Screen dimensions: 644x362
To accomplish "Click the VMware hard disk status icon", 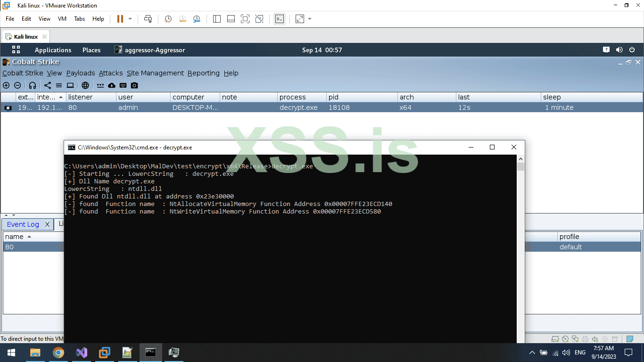I will coord(555,339).
